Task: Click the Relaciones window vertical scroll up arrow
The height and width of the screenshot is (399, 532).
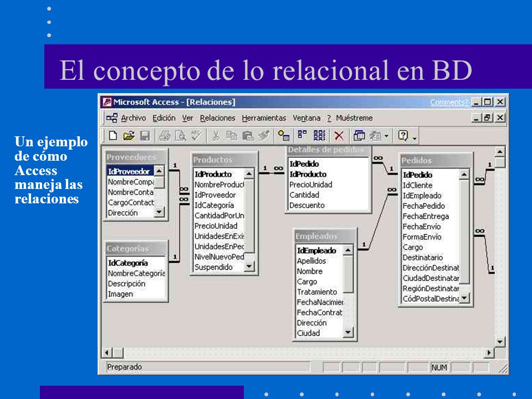Action: [500, 152]
